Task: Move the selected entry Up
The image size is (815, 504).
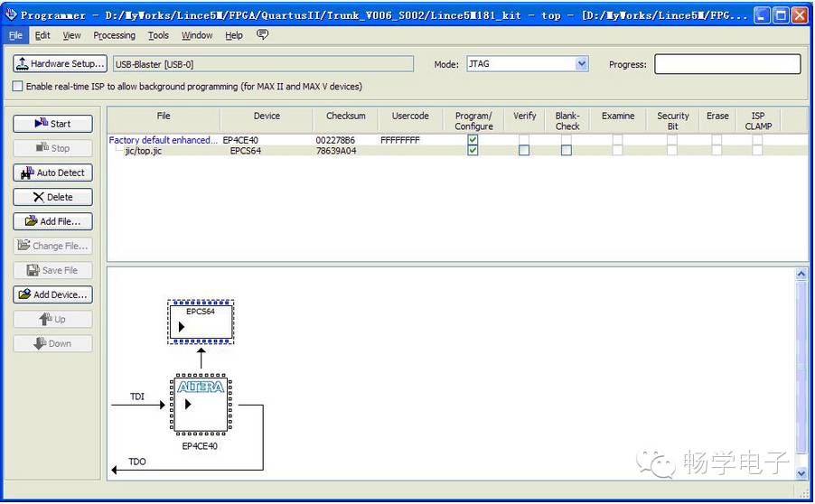Action: click(52, 319)
